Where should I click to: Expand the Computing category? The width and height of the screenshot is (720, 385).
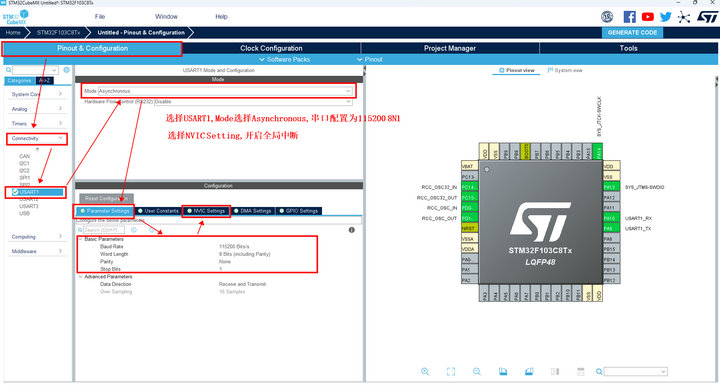[37, 237]
